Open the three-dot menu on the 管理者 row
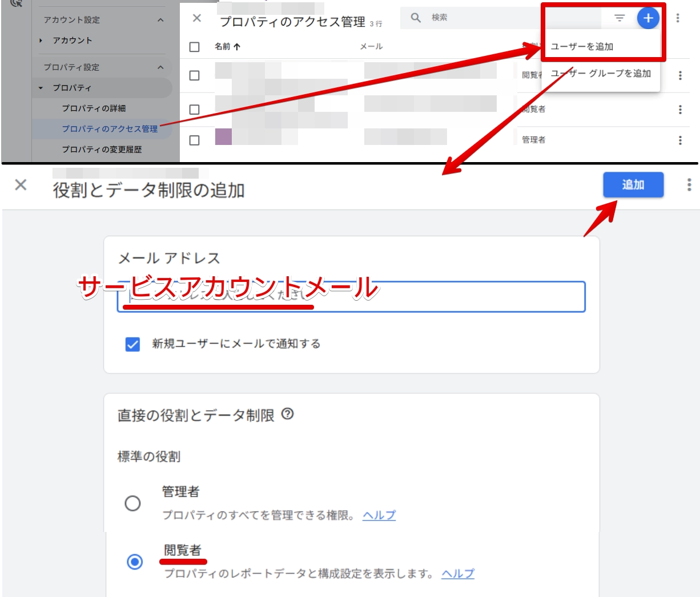Viewport: 700px width, 597px height. click(679, 140)
